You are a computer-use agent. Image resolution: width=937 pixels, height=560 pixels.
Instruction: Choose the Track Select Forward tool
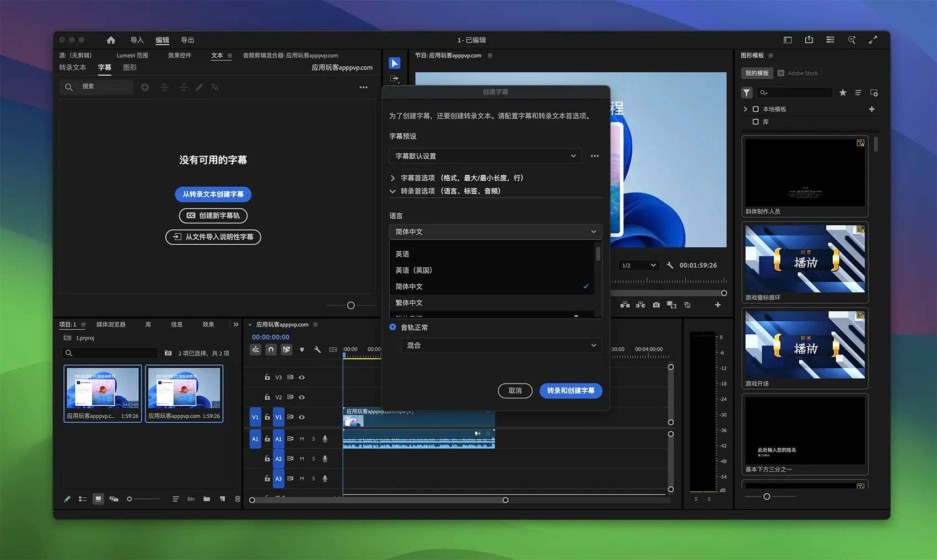tap(395, 79)
